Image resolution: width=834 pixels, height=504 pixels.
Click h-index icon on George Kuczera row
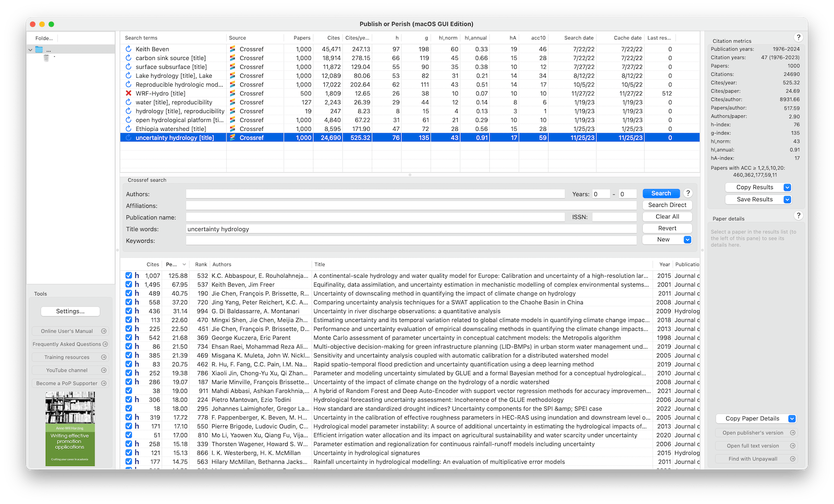click(x=137, y=337)
